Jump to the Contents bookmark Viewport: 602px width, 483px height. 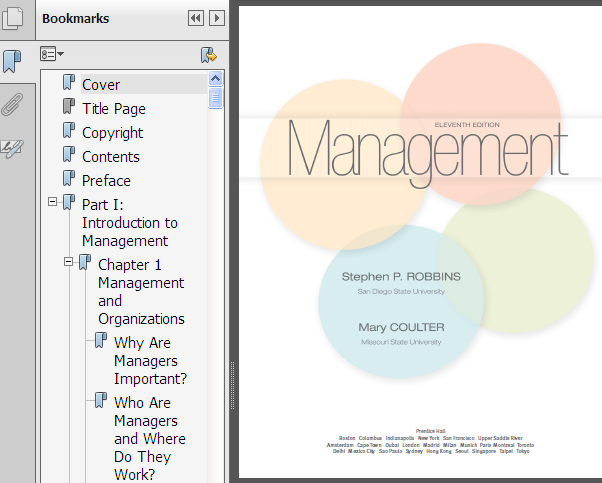tap(111, 157)
